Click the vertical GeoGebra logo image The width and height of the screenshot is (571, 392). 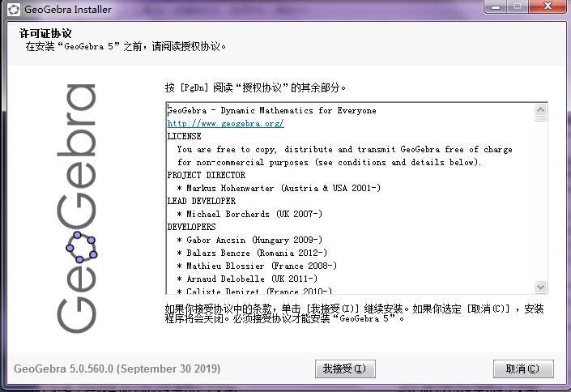(77, 208)
